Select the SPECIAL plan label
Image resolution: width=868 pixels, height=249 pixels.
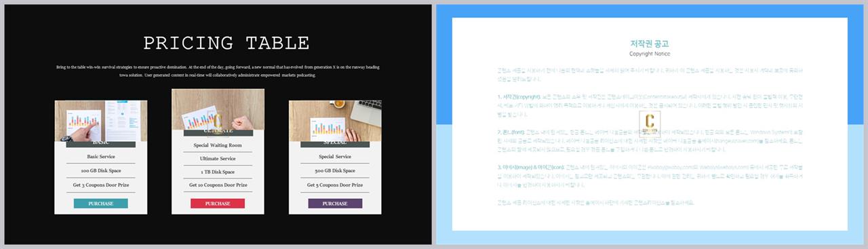coord(335,143)
